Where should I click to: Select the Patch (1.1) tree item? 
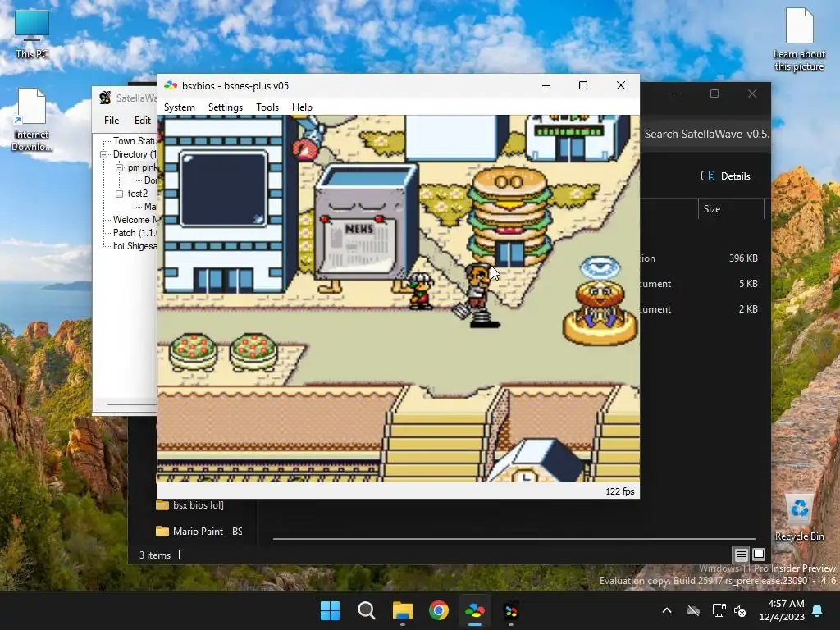[x=135, y=232]
